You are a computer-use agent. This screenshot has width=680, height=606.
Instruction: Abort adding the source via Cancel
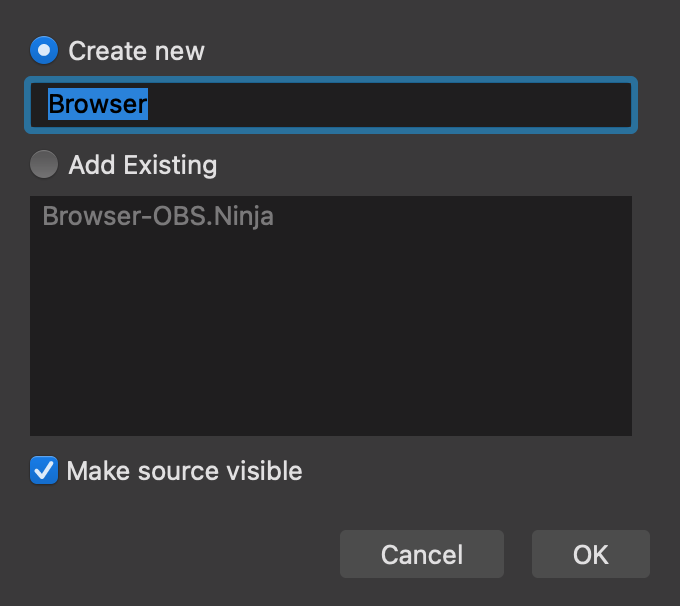(422, 554)
